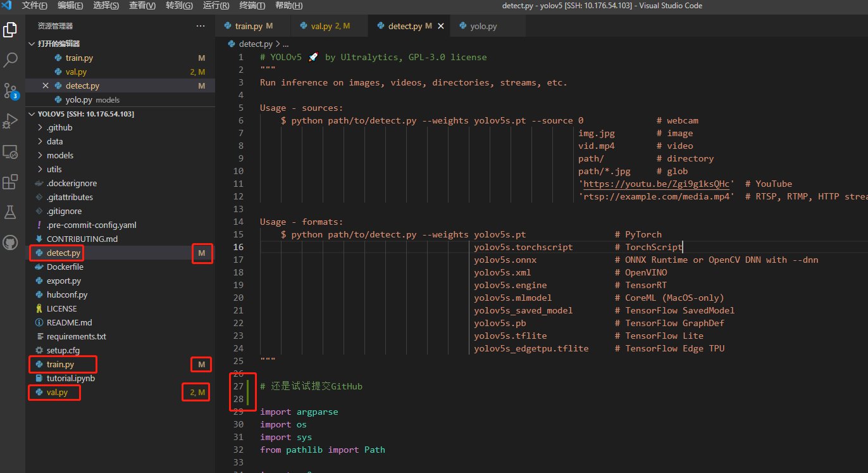Open the 编辑(E) menu
Screen dimensions: 868x473
pos(70,6)
